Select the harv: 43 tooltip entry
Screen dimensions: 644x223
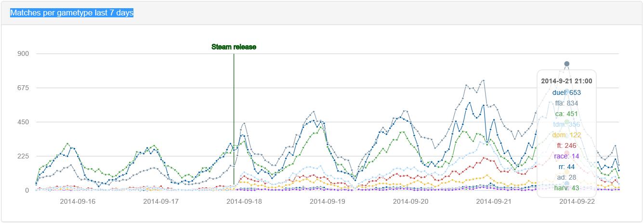(566, 188)
